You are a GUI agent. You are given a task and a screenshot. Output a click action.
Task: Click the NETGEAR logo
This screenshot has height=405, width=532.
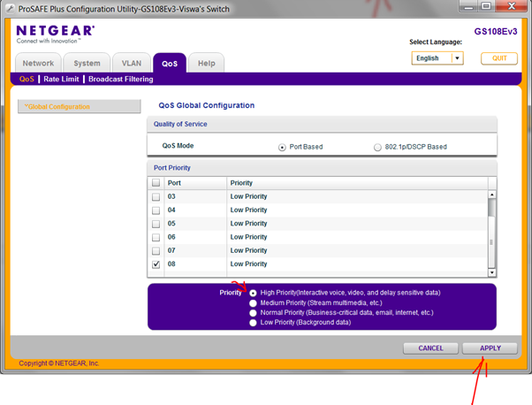[56, 34]
